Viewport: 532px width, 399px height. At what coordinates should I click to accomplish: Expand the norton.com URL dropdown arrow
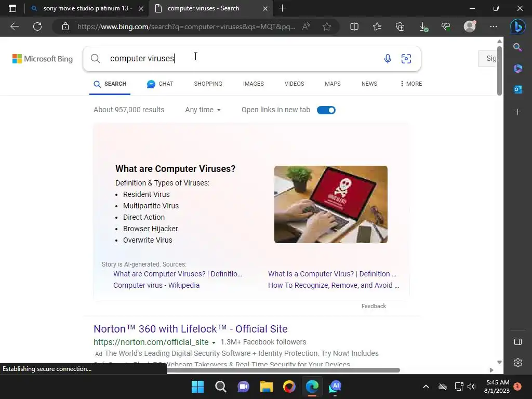(214, 343)
